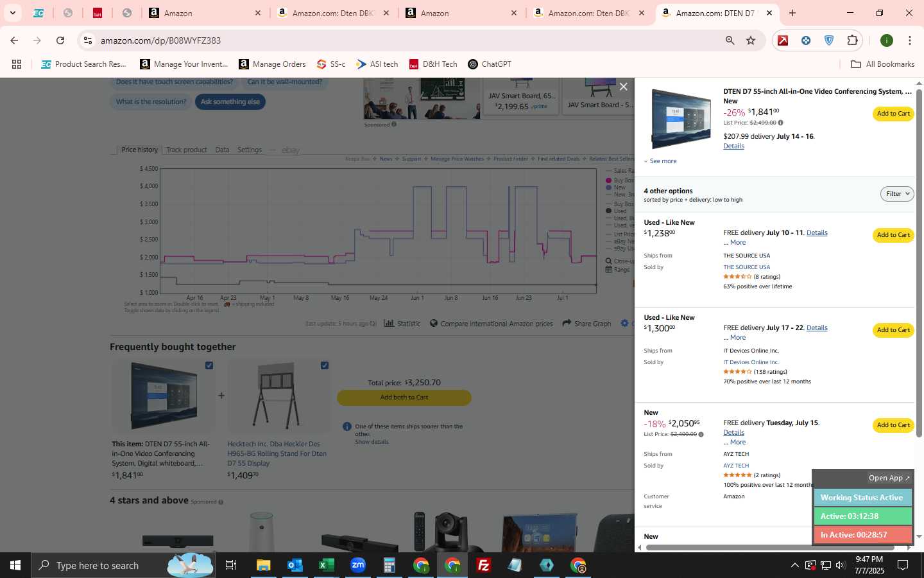Click the browser back arrow
Screen dimensions: 924x578
pyautogui.click(x=14, y=40)
